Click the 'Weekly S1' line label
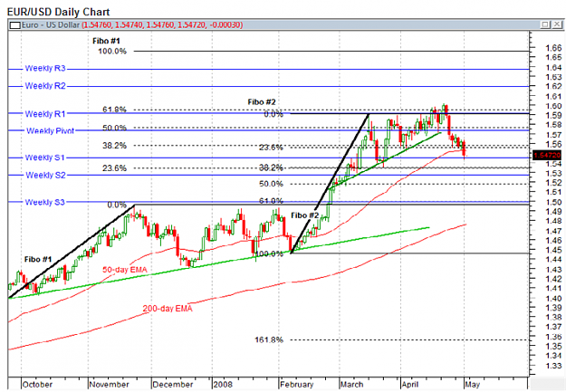This screenshot has width=566, height=392. (44, 158)
